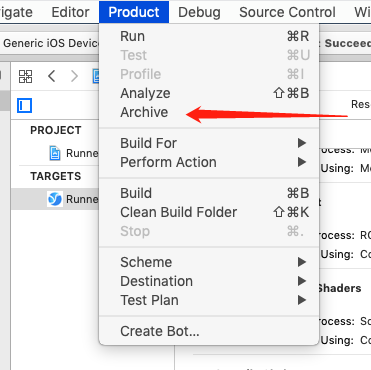Open the Debug menu

(199, 12)
